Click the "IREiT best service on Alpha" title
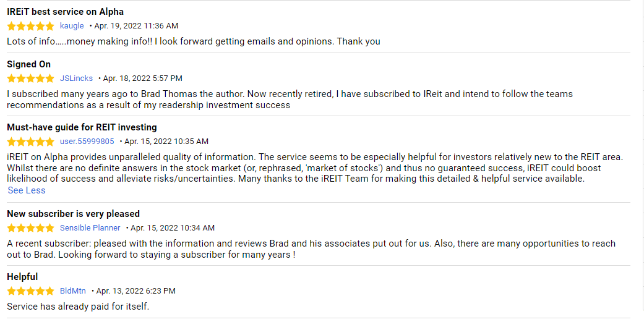The width and height of the screenshot is (644, 322). click(x=65, y=12)
